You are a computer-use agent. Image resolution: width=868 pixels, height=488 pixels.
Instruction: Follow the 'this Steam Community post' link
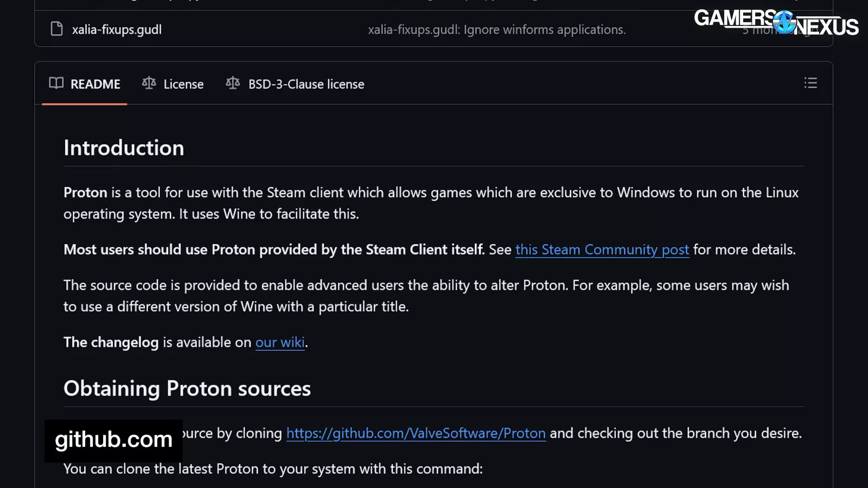(602, 249)
